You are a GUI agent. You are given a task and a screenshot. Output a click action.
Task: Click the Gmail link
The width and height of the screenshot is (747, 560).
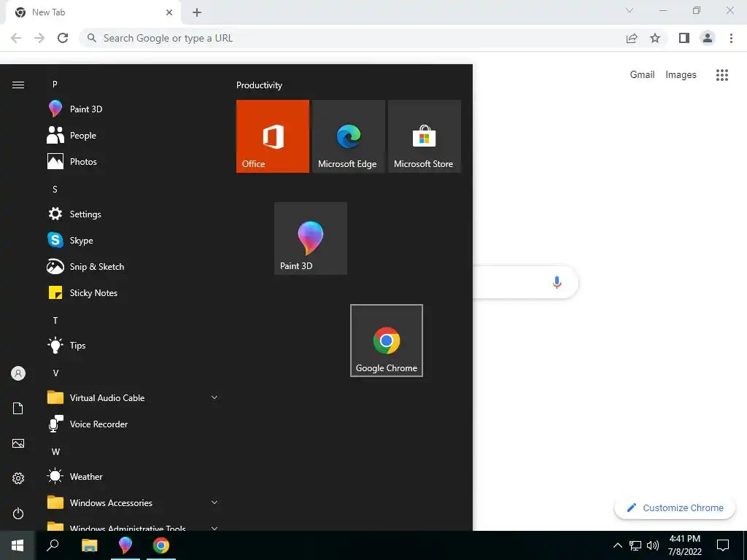click(642, 75)
